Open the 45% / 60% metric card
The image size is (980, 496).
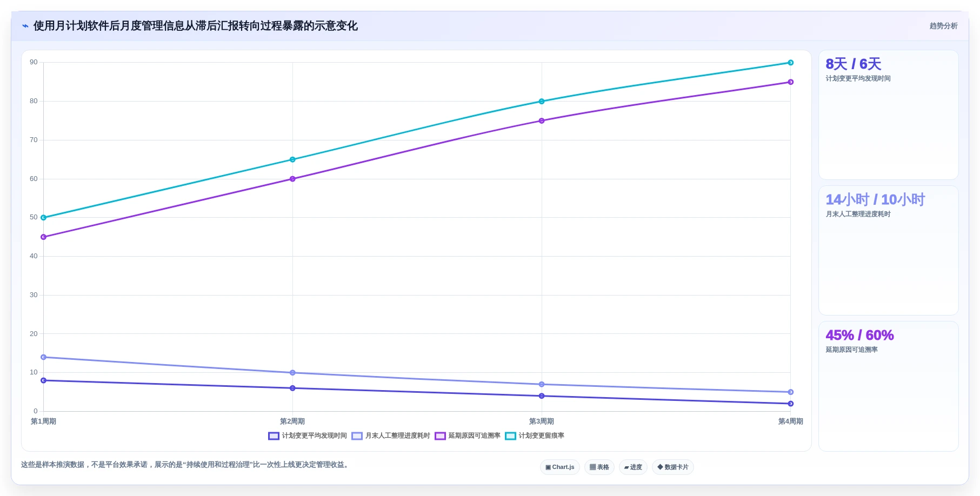click(889, 386)
